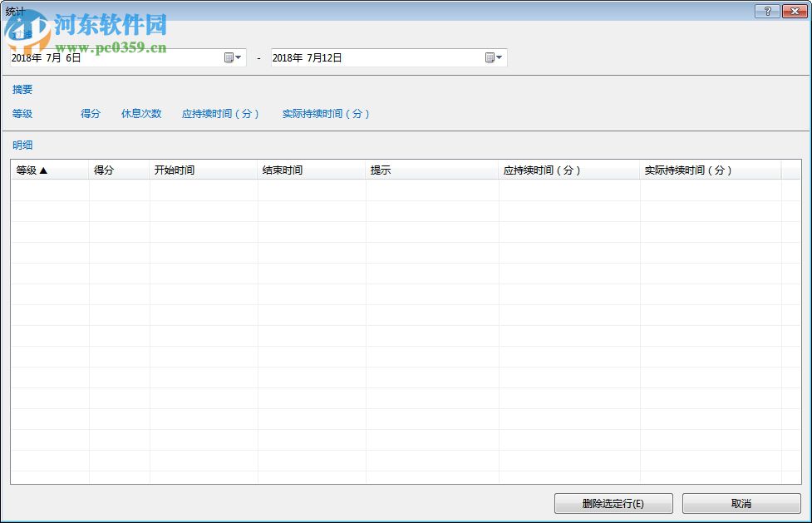Expand the end date dropdown arrow
This screenshot has width=812, height=523.
pos(500,57)
